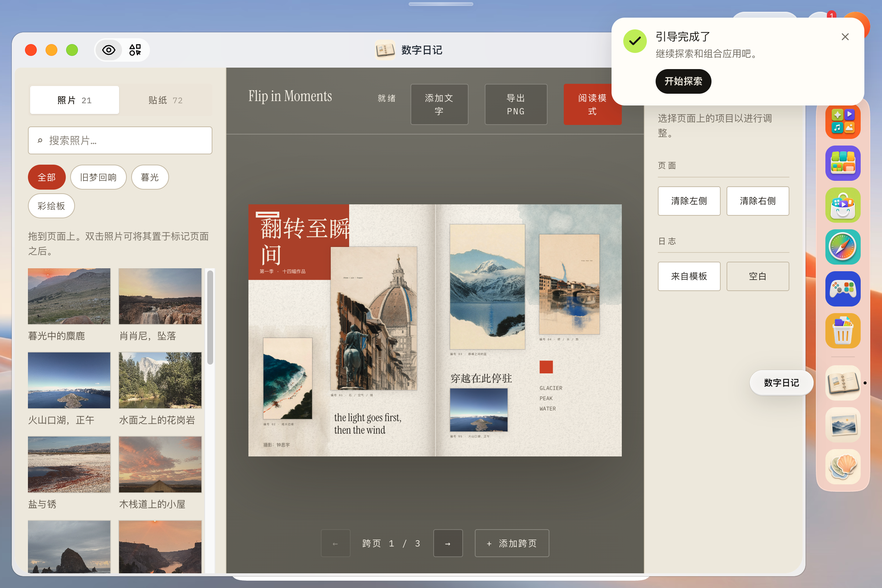
Task: Switch to the 贴纸 tab
Action: 165,100
